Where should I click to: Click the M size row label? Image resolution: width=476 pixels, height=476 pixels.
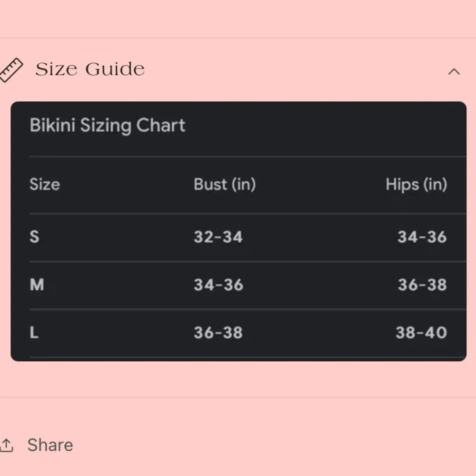pos(37,285)
